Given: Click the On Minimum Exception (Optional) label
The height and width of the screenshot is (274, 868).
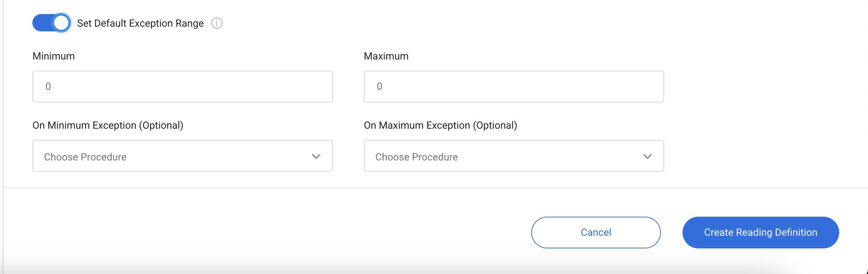Looking at the screenshot, I should 108,125.
